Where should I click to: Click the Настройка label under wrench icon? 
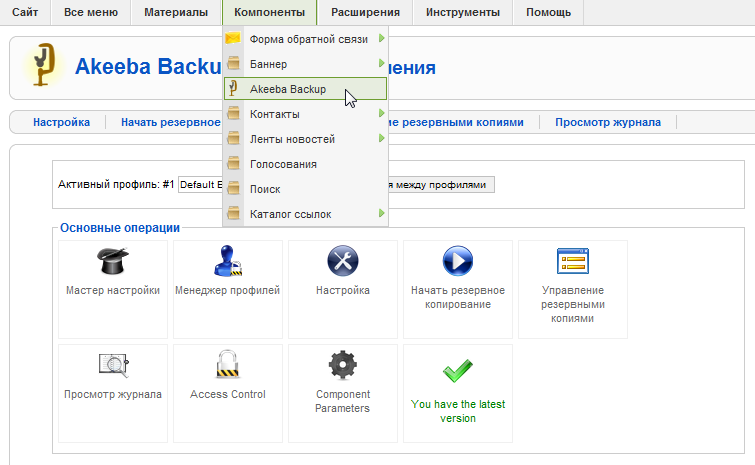tap(343, 290)
